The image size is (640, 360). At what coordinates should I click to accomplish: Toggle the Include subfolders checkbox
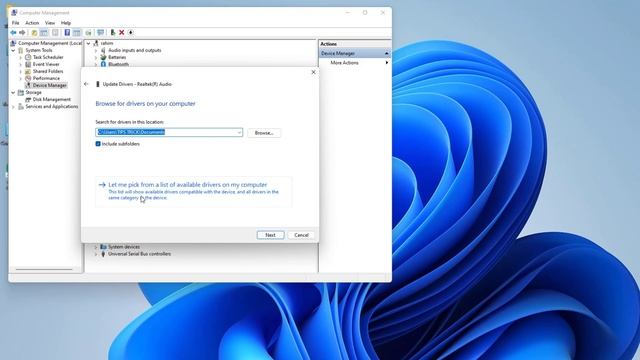(98, 144)
